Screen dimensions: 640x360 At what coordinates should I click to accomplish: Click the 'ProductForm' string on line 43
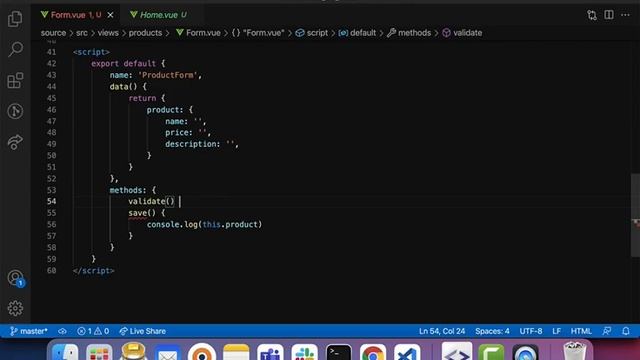168,75
